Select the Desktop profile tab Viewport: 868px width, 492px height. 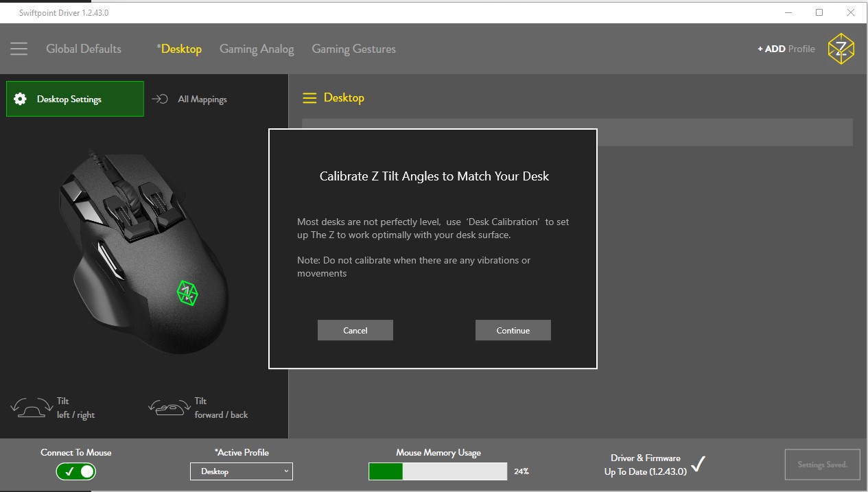click(179, 49)
